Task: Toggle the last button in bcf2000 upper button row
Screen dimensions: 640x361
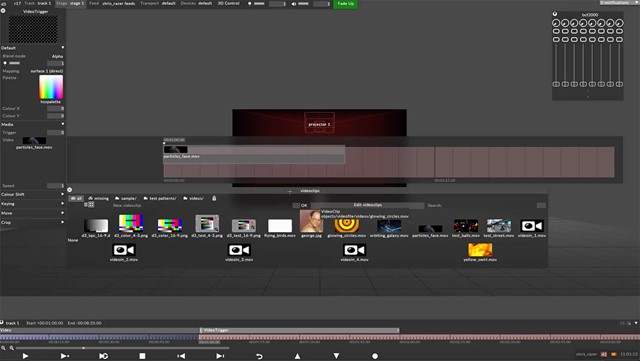Action: click(x=619, y=31)
